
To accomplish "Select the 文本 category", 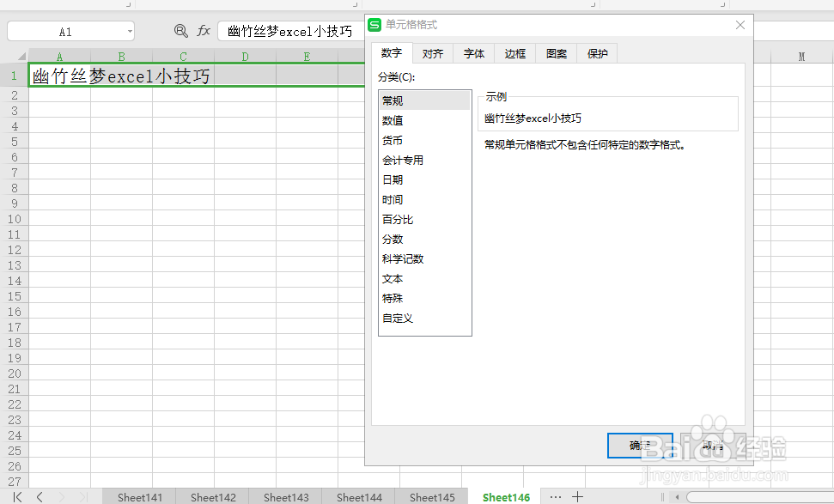I will 393,278.
